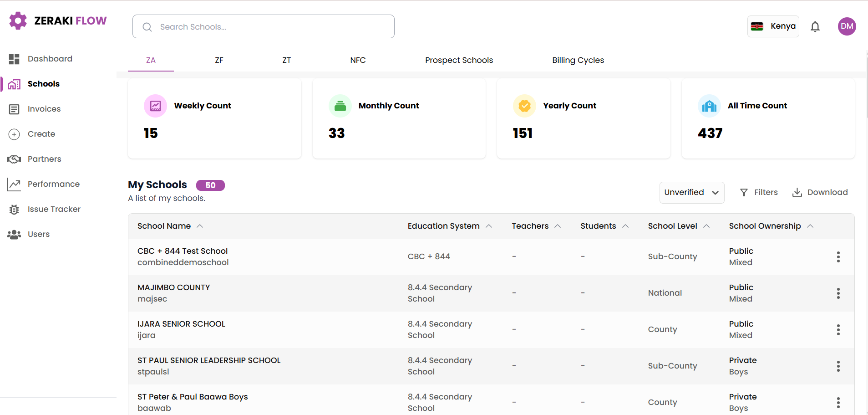The image size is (868, 415).
Task: Switch to the Billing Cycles tab
Action: [x=578, y=60]
